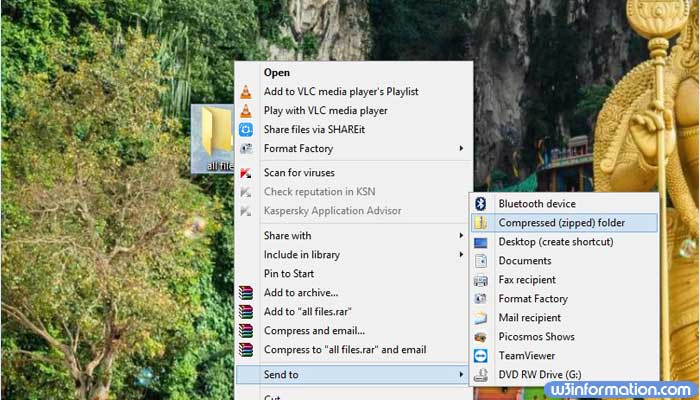Click the Format Factory icon in main menu
This screenshot has height=400, width=700.
coord(246,149)
